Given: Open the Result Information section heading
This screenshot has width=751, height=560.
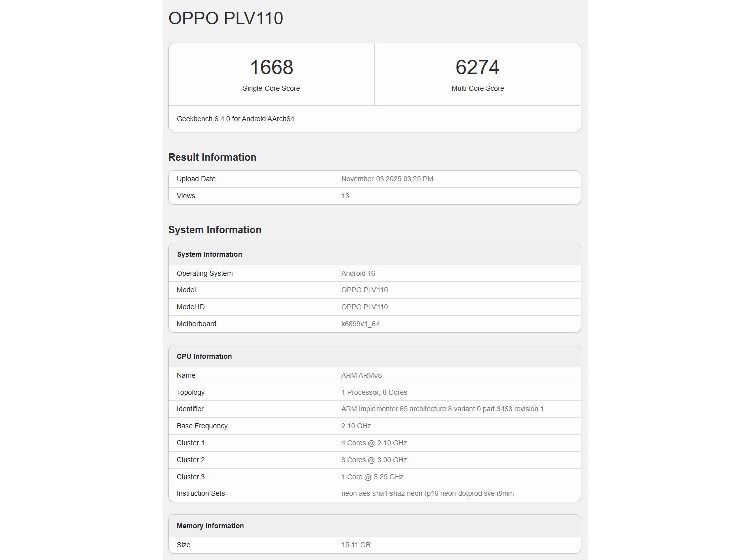Looking at the screenshot, I should [x=212, y=157].
